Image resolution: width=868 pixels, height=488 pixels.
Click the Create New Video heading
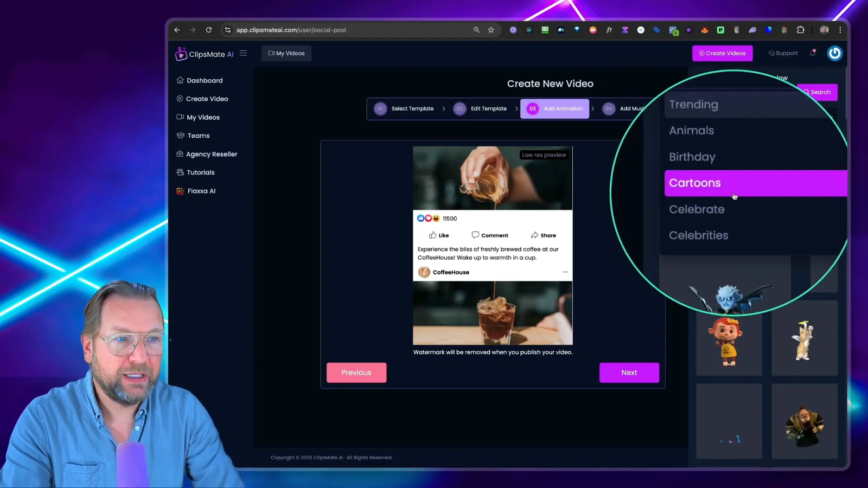pos(550,84)
